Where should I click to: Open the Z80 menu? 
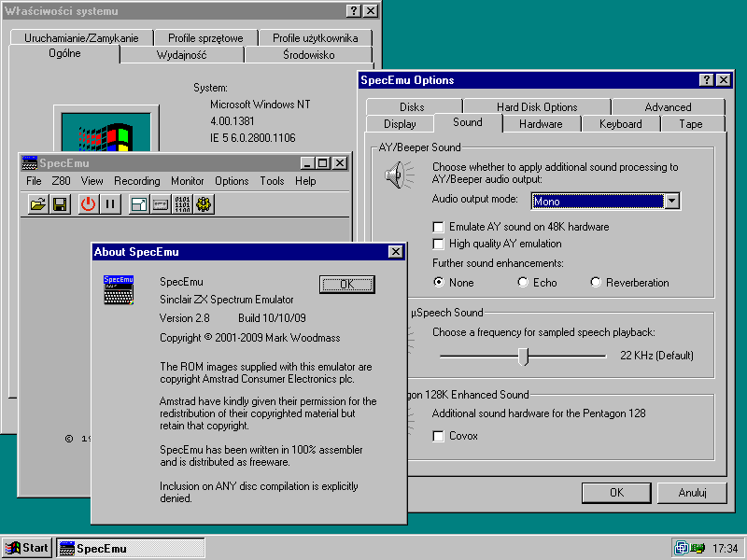click(x=61, y=181)
